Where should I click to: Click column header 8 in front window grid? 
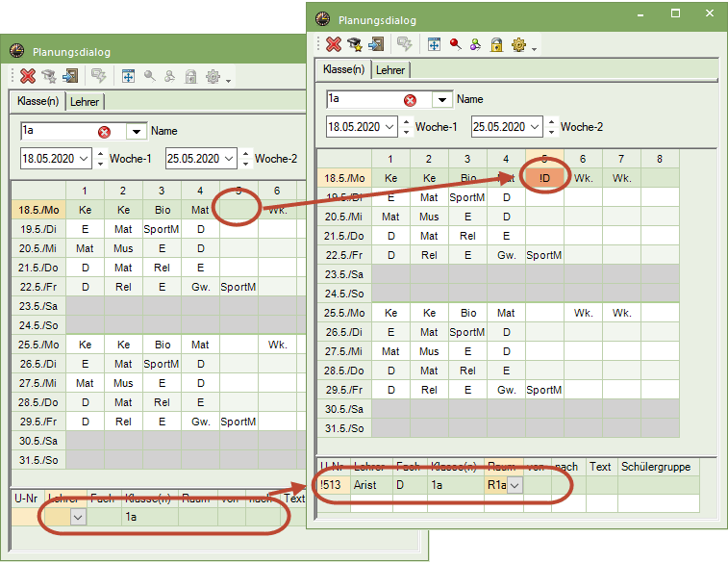click(660, 159)
